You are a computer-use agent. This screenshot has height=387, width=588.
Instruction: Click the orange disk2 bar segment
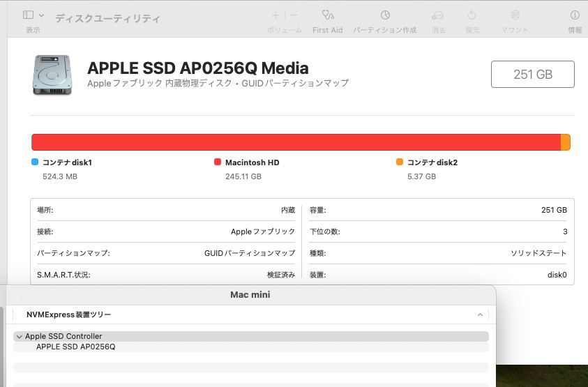[x=566, y=142]
